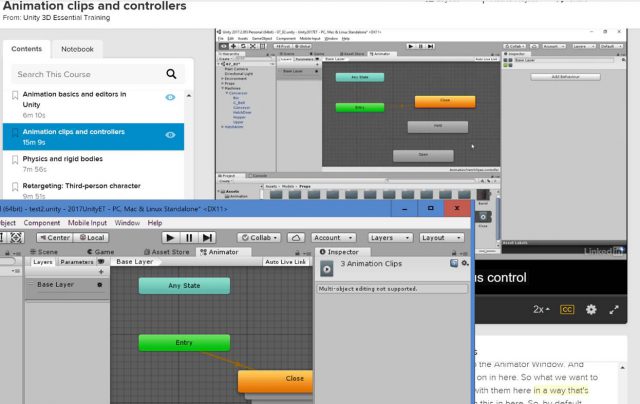Click the cloud services icon beside Collab
The height and width of the screenshot is (404, 640).
point(296,238)
